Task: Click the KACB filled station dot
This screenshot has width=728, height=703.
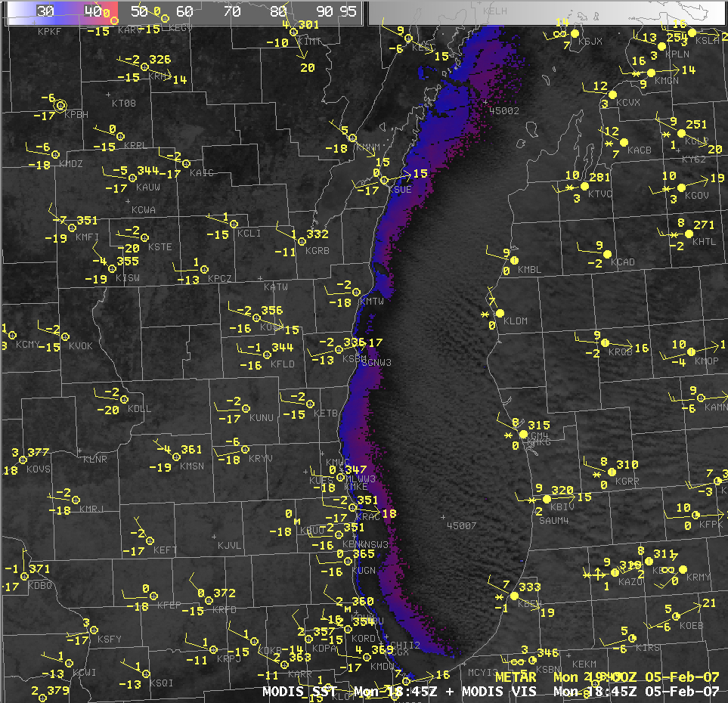Action: pos(624,141)
